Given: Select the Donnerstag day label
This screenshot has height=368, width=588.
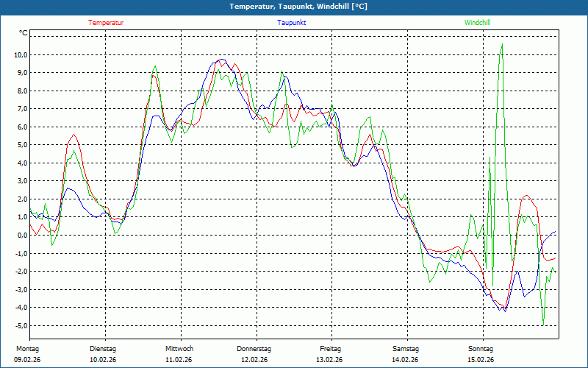Looking at the screenshot, I should [254, 349].
